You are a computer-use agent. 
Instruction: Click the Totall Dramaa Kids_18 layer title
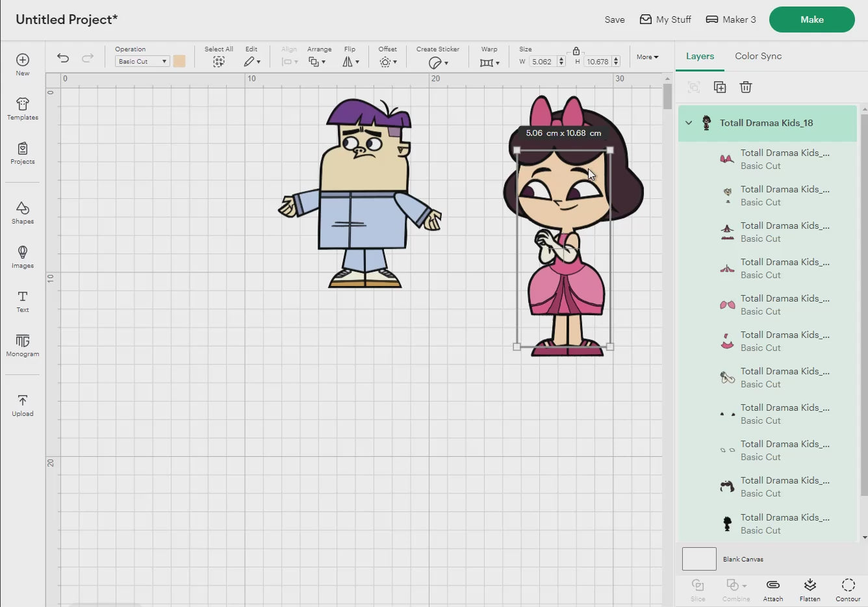coord(766,123)
